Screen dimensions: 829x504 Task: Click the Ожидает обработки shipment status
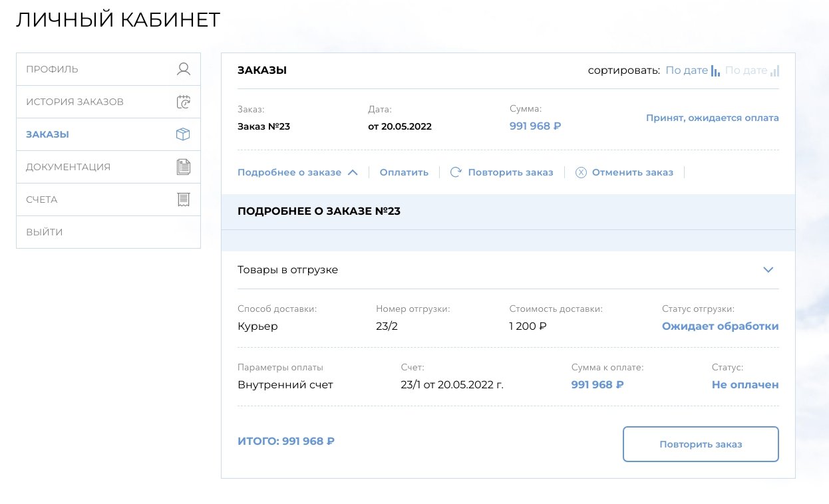coord(720,326)
